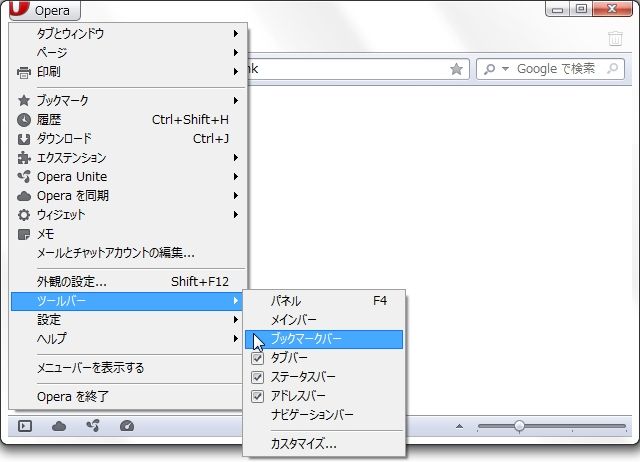Expand the ヘルプ submenu arrow

(x=236, y=339)
